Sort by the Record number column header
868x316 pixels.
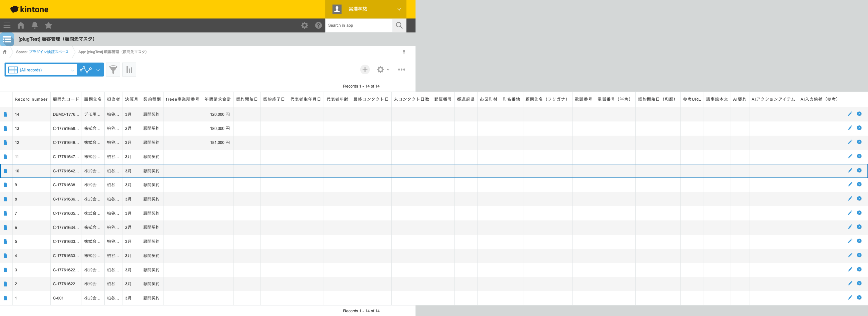tap(31, 99)
